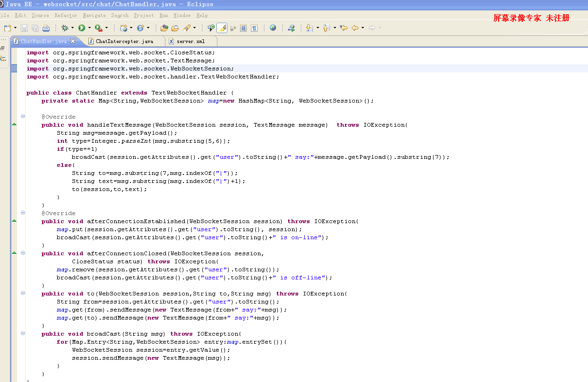588x382 pixels.
Task: Open the External Tools dropdown arrow
Action: coord(106,28)
